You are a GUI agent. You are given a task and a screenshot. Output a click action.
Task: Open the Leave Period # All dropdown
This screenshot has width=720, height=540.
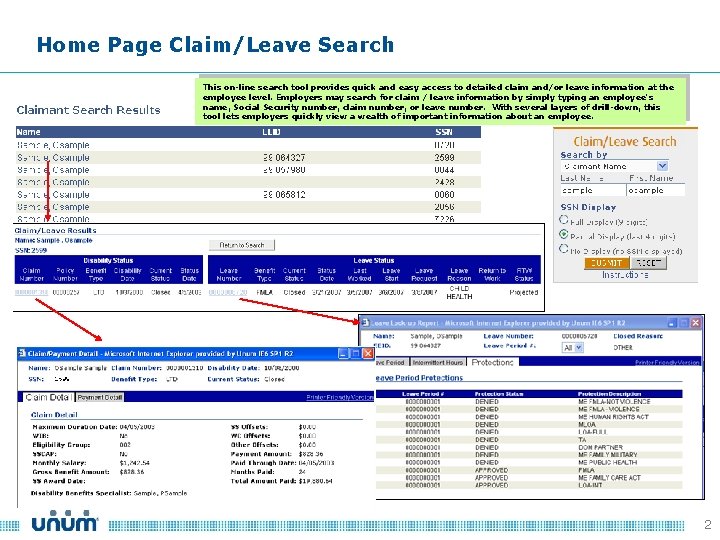[x=573, y=348]
